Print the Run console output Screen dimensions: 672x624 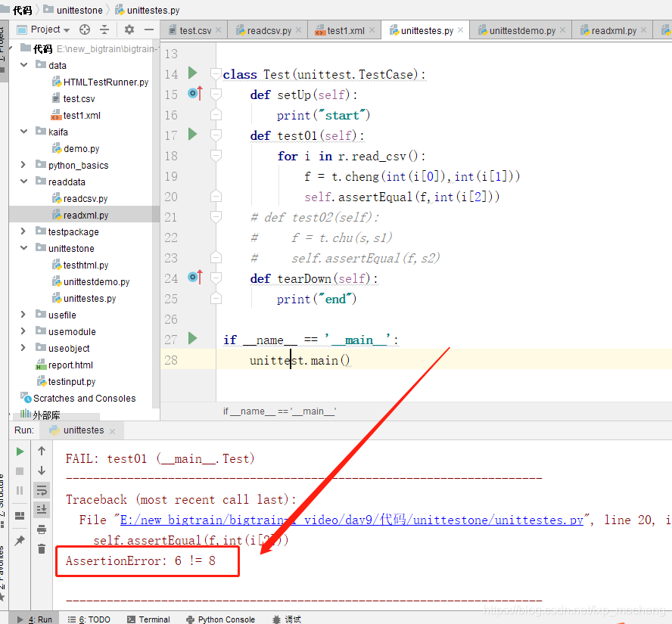[42, 529]
